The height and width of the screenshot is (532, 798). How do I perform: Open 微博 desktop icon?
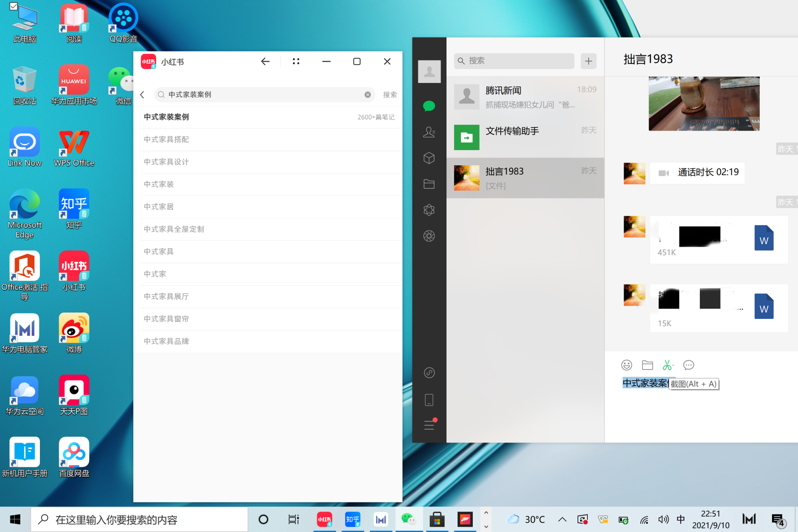click(x=74, y=333)
